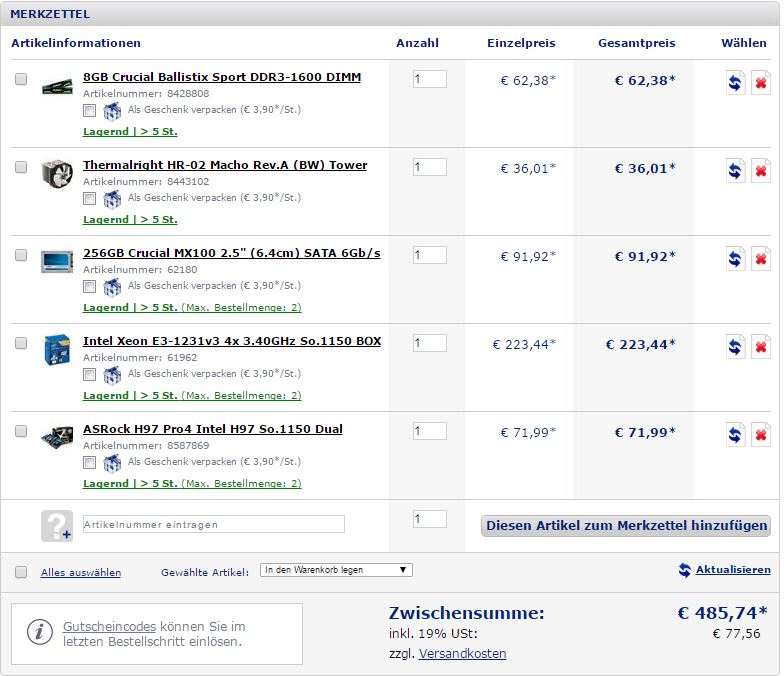
Task: Click the Lagernd stock link for Crucial Ballistix
Action: 130,132
